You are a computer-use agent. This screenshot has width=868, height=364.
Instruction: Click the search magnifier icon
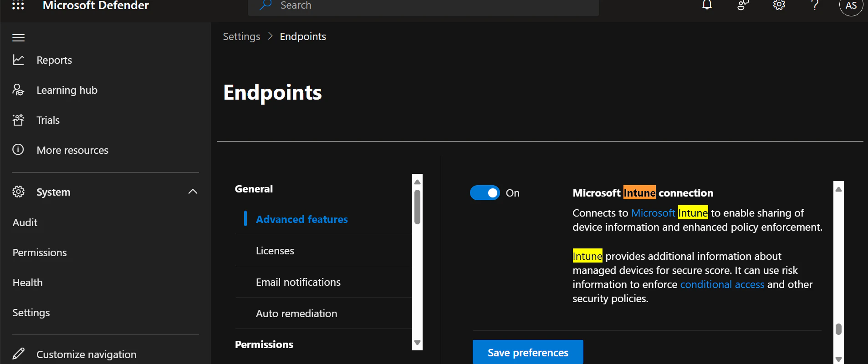266,5
